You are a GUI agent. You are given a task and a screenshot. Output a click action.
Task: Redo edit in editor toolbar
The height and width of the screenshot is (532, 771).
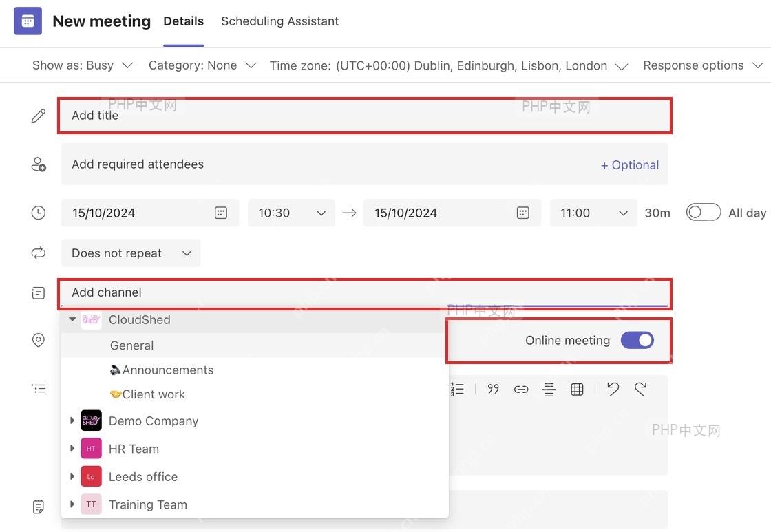pos(640,390)
